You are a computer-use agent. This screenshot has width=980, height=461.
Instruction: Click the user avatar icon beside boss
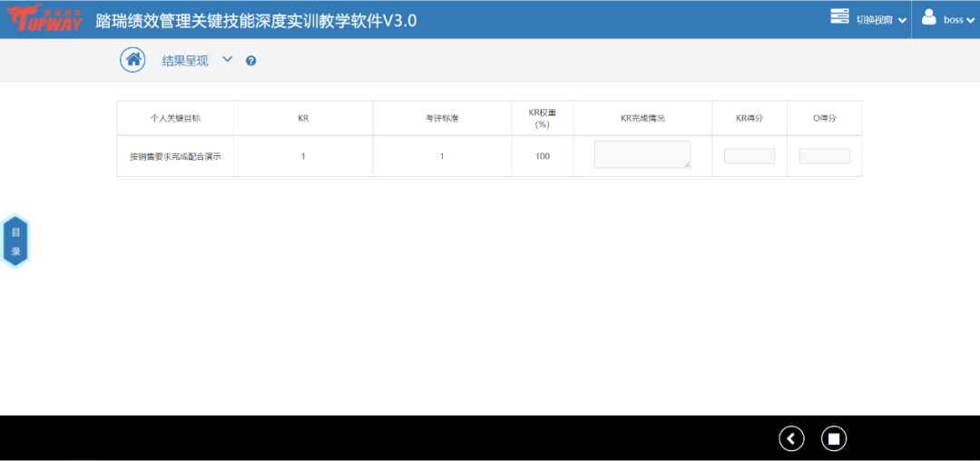929,18
